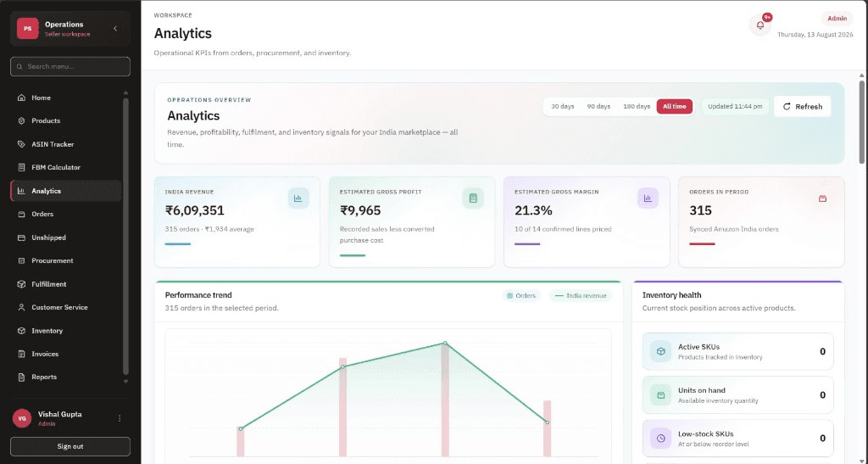The image size is (868, 464).
Task: Click the Products hexagon icon
Action: tap(21, 120)
